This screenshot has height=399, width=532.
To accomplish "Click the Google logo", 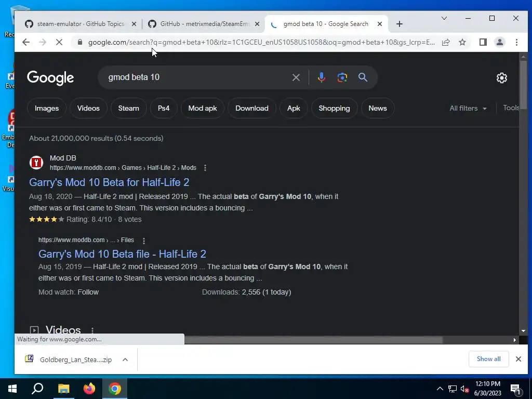I will (50, 78).
